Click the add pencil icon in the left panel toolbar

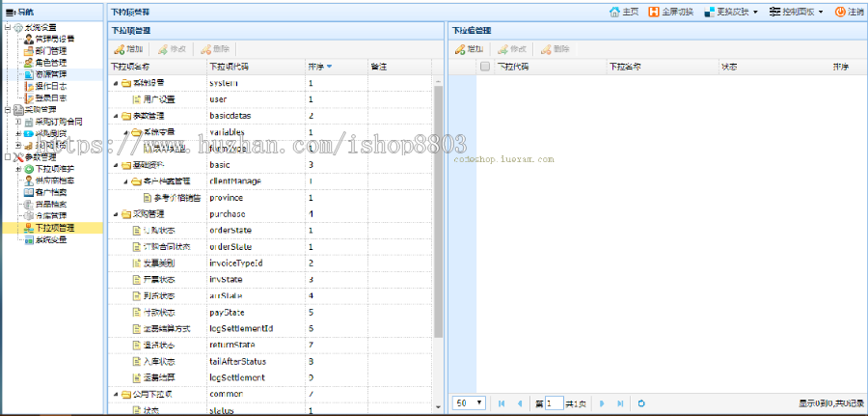coord(119,49)
